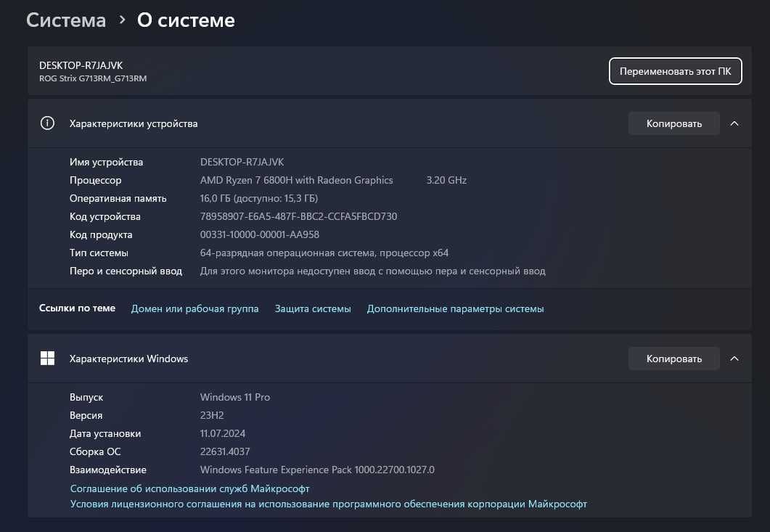Click install date 11.07.2024
This screenshot has height=532, width=770.
[223, 433]
